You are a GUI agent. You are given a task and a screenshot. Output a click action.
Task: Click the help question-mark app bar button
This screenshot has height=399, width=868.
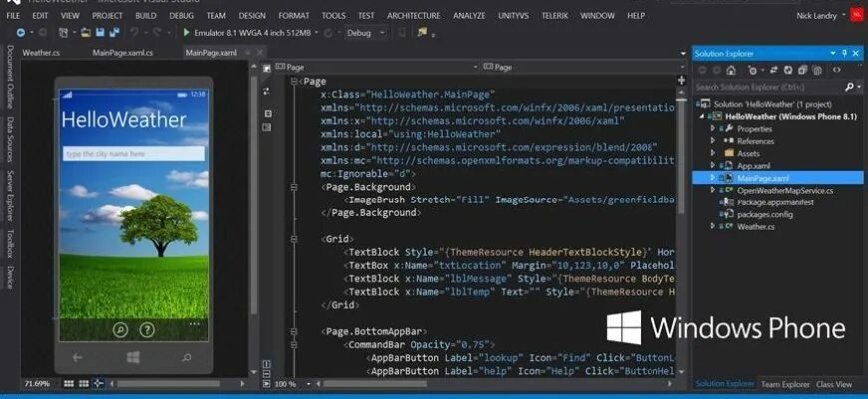pyautogui.click(x=146, y=330)
